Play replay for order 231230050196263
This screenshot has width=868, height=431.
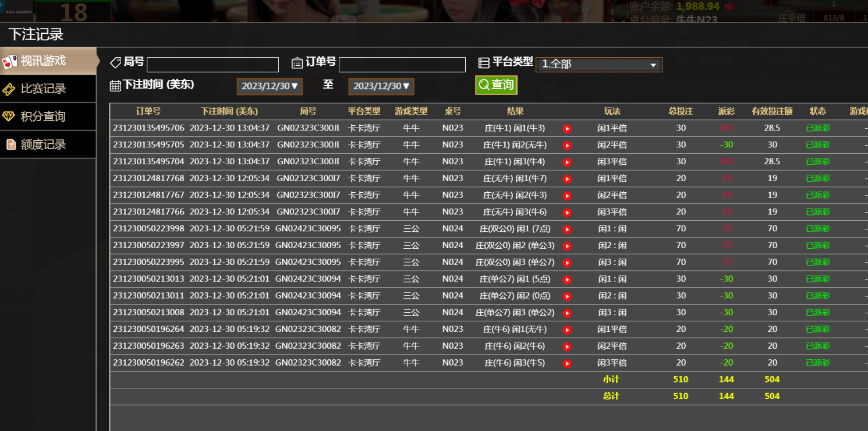567,347
